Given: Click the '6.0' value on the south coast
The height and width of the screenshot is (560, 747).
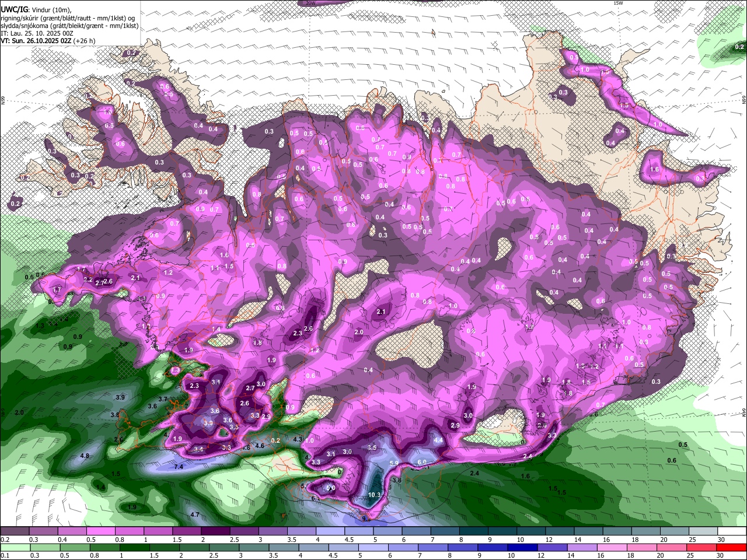Looking at the screenshot, I should (x=422, y=462).
